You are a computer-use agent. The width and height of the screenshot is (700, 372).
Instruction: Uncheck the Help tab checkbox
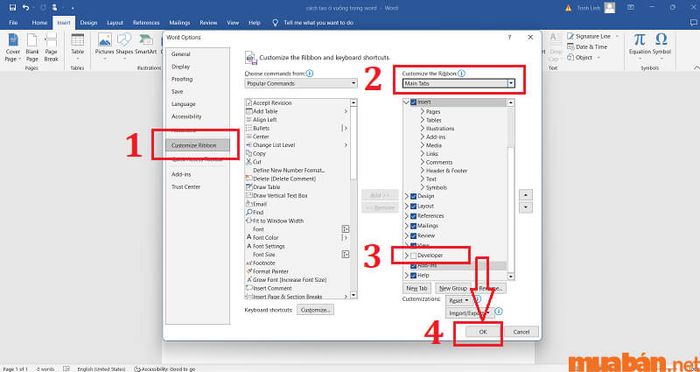(413, 276)
